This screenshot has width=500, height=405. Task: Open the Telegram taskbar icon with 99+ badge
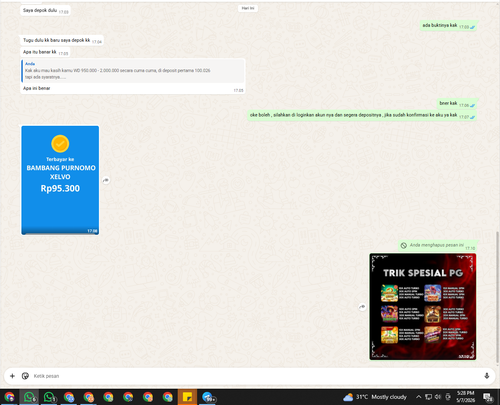(x=208, y=397)
